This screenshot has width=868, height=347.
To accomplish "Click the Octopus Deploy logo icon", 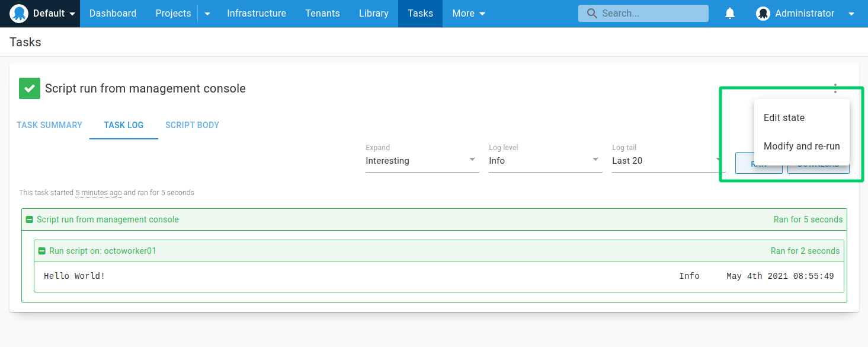I will [19, 14].
